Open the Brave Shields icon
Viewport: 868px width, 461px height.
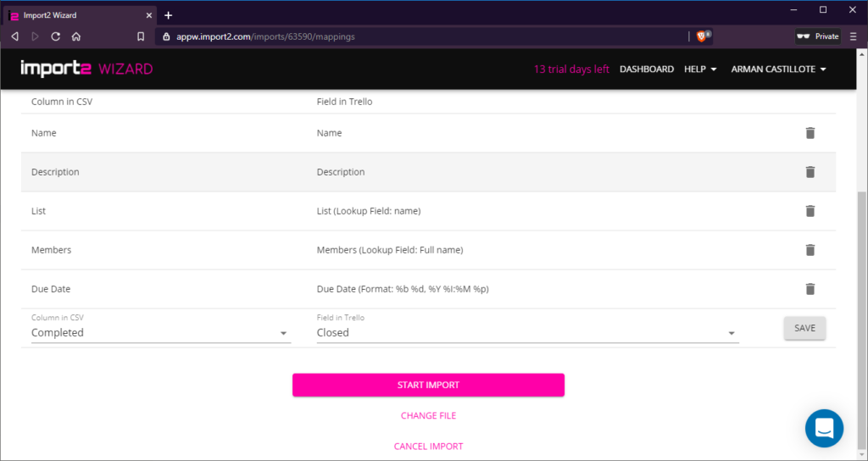tap(702, 36)
